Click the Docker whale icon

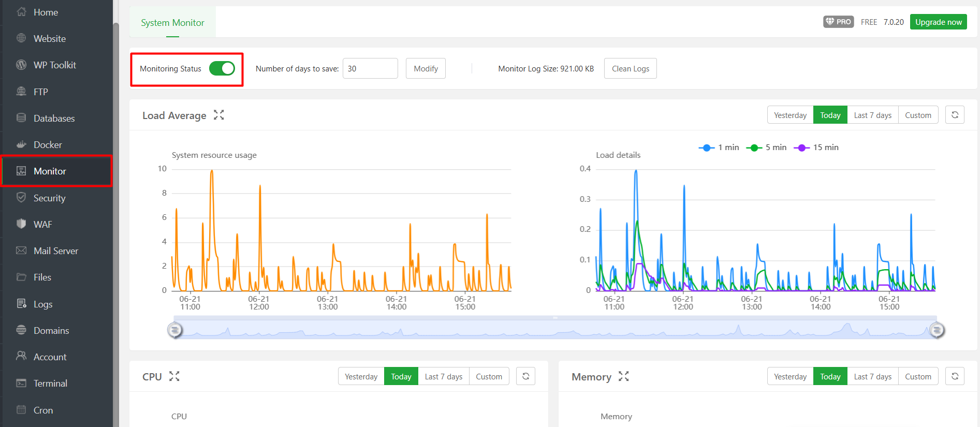[x=21, y=144]
